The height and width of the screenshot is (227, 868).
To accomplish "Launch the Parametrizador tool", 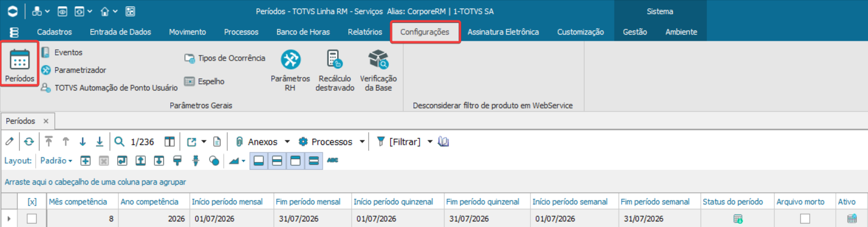I will 74,70.
